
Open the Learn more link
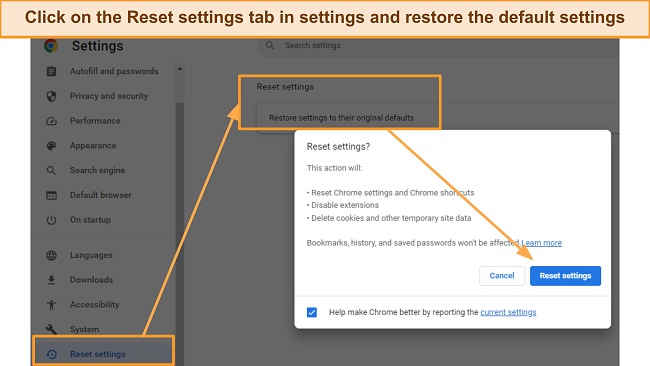click(541, 243)
